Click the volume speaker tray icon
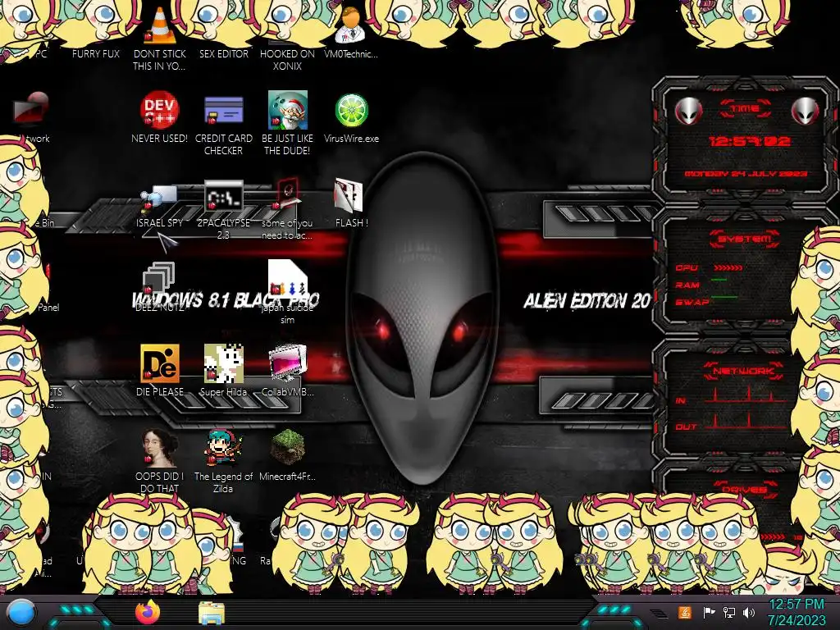Viewport: 840px width, 630px height. click(x=749, y=612)
